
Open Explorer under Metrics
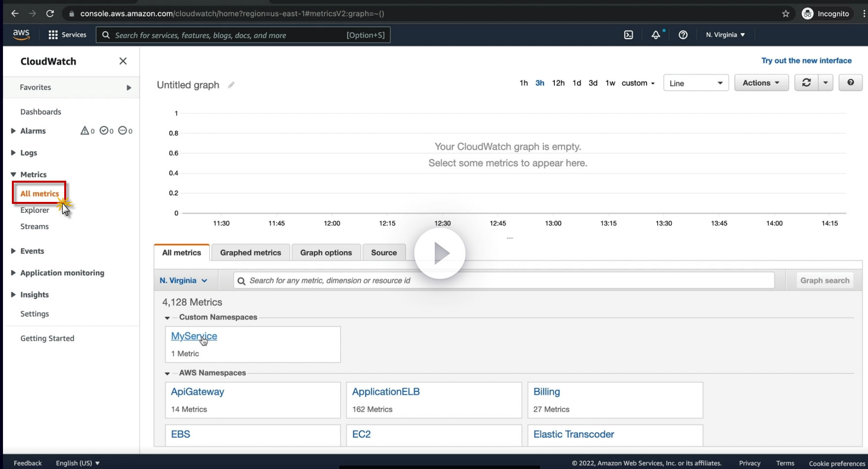click(x=35, y=210)
